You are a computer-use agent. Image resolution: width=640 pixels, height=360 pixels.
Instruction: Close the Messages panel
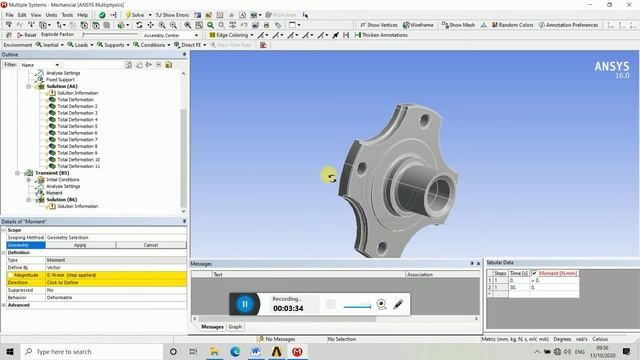click(x=478, y=264)
